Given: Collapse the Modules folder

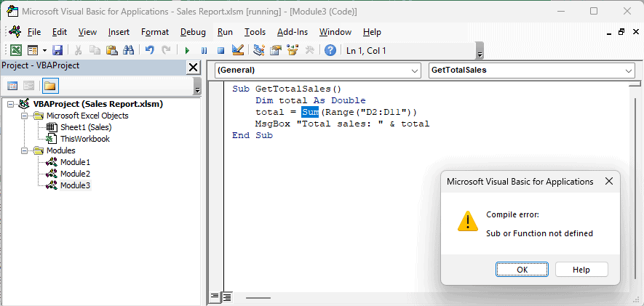Looking at the screenshot, I should coord(24,151).
